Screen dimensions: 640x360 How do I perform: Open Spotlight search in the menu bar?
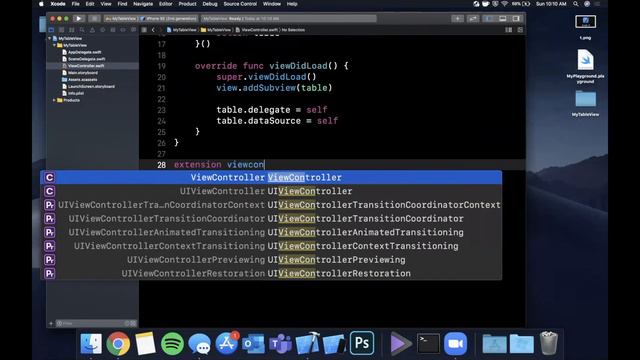tap(576, 4)
